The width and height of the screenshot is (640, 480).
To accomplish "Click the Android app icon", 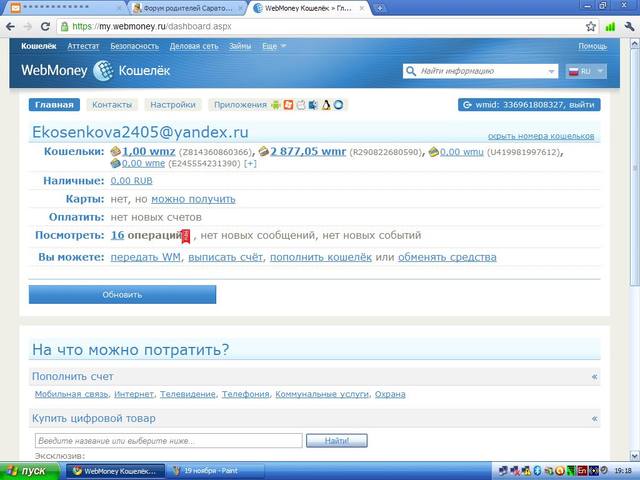I will 276,105.
